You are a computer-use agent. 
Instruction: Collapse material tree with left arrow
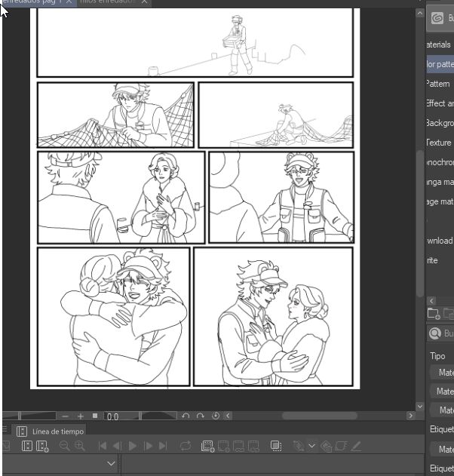point(431,300)
